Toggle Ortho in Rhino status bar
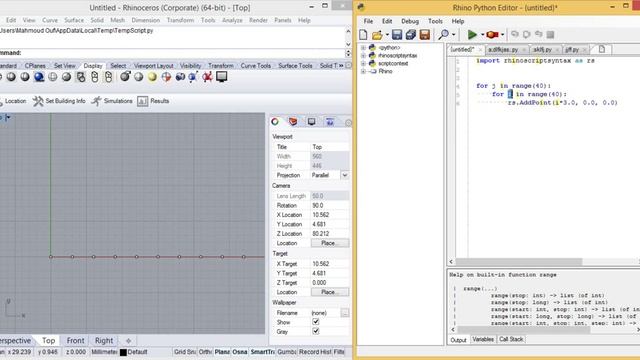 click(x=205, y=352)
